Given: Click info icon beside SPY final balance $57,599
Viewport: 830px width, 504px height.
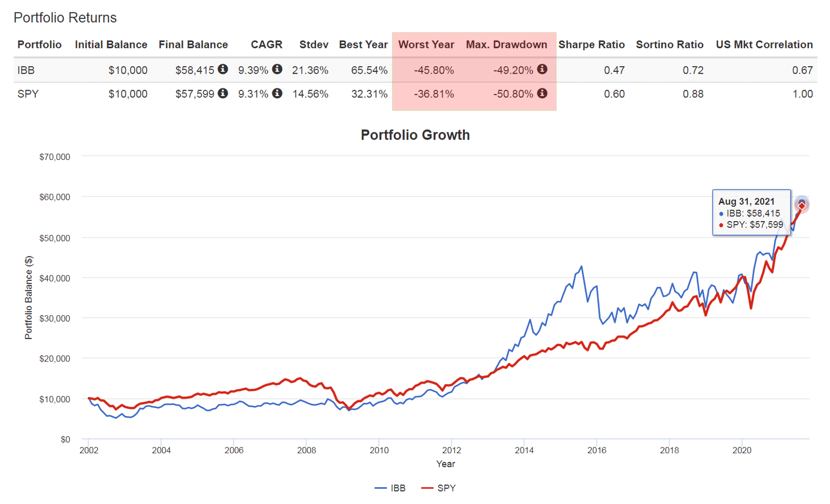Looking at the screenshot, I should tap(223, 93).
